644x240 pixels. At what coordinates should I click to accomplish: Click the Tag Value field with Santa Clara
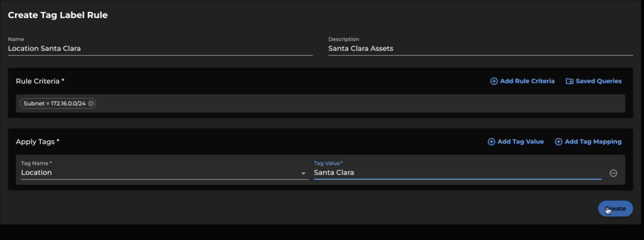tap(458, 173)
